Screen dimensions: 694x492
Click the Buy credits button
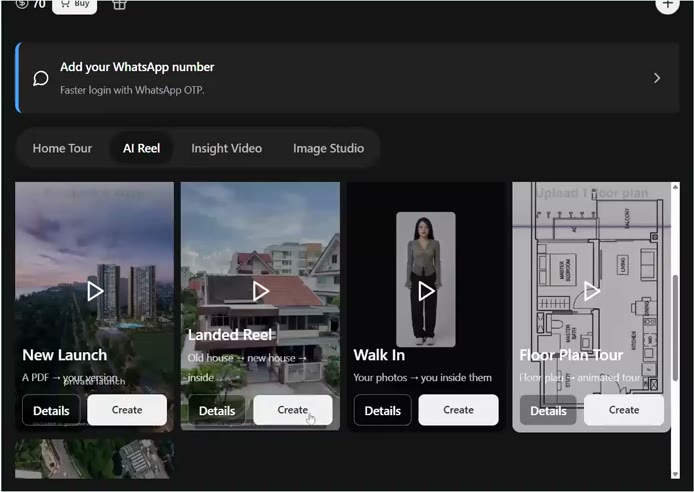tap(74, 5)
